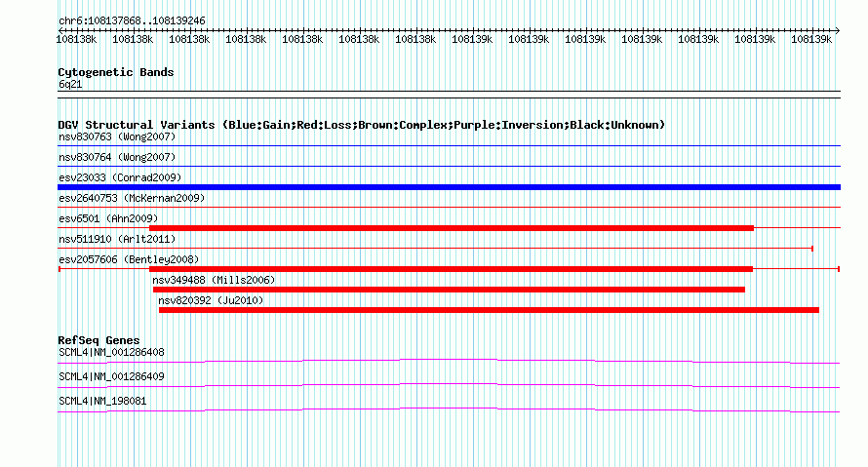Click the red esv2057606 loss bar
Viewport: 868px width, 467px height.
tap(451, 269)
